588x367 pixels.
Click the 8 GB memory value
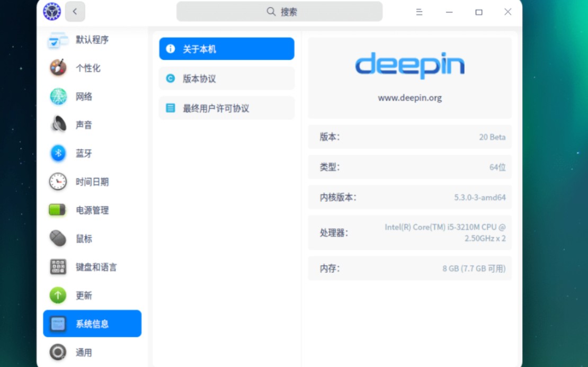coord(474,268)
